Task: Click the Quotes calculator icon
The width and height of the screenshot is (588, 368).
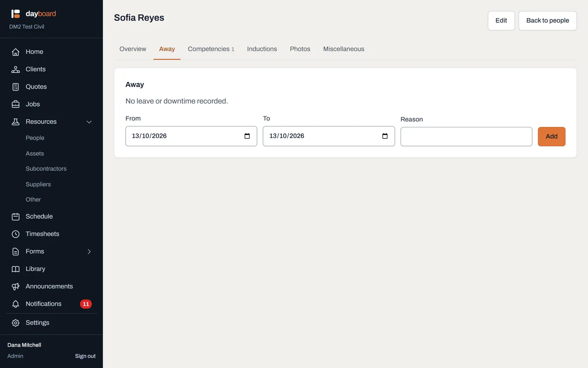Action: click(16, 87)
